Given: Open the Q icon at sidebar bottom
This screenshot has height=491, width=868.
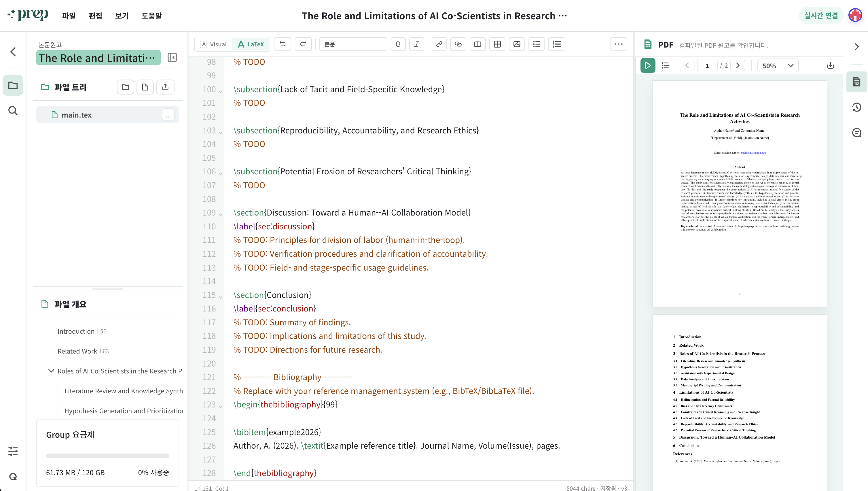Looking at the screenshot, I should pos(13,476).
